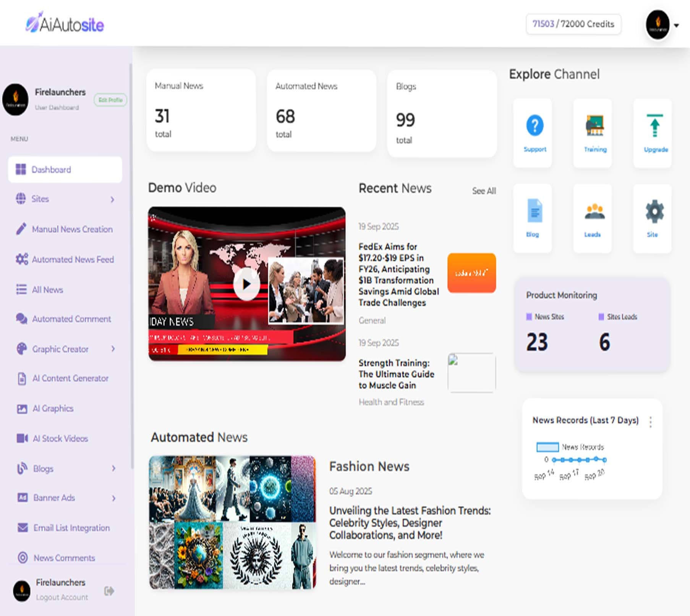Play the demo video
This screenshot has height=616, width=690.
pyautogui.click(x=246, y=284)
